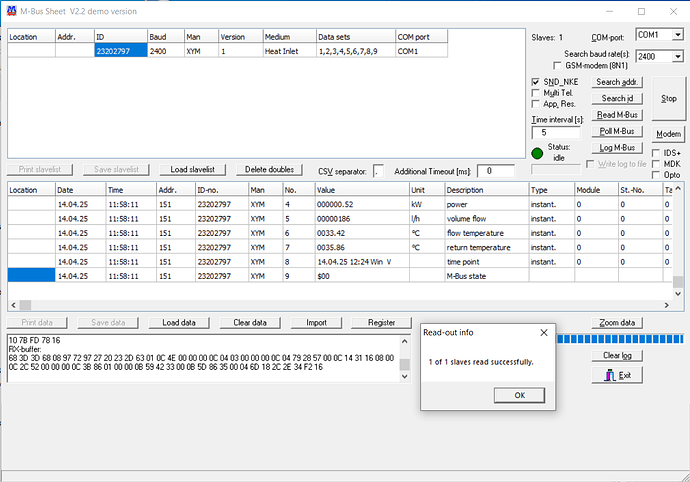
Task: Select the slave ID cell 23202797
Action: pyautogui.click(x=121, y=51)
